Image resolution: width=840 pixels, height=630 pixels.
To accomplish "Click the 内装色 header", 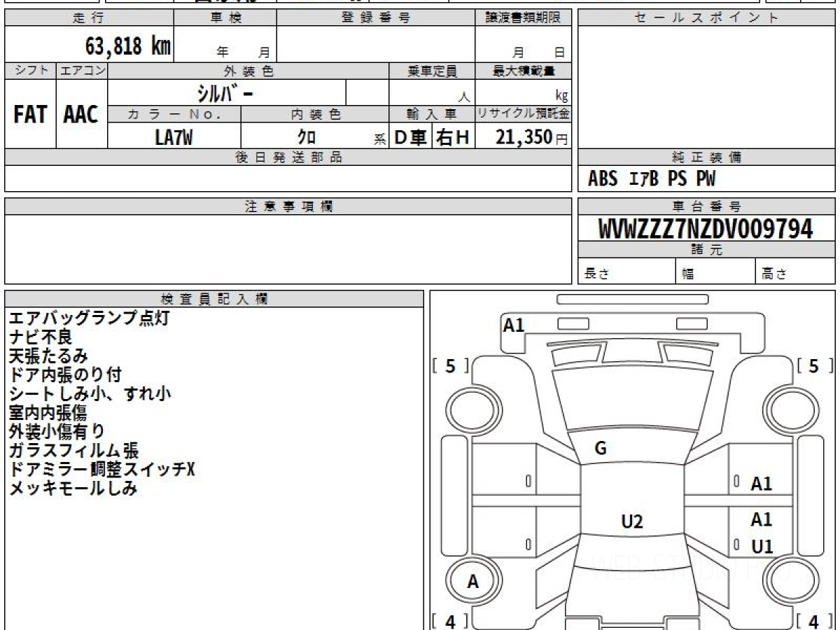I will tap(315, 114).
